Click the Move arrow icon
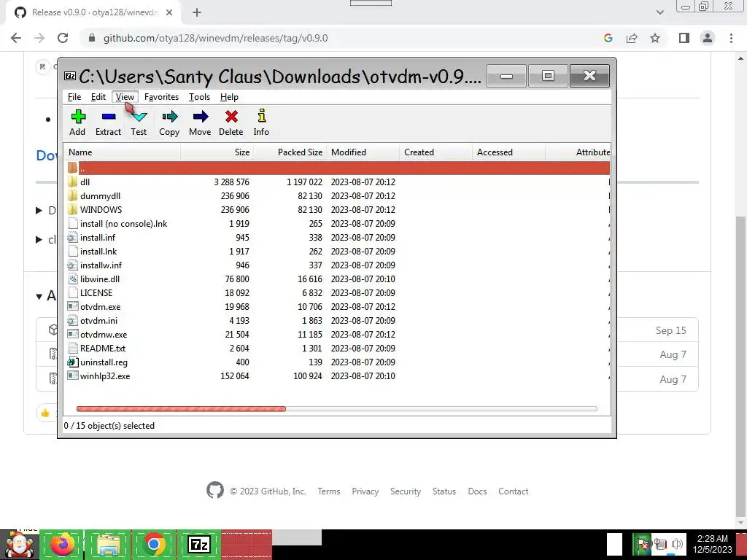Image resolution: width=747 pixels, height=560 pixels. pyautogui.click(x=201, y=117)
